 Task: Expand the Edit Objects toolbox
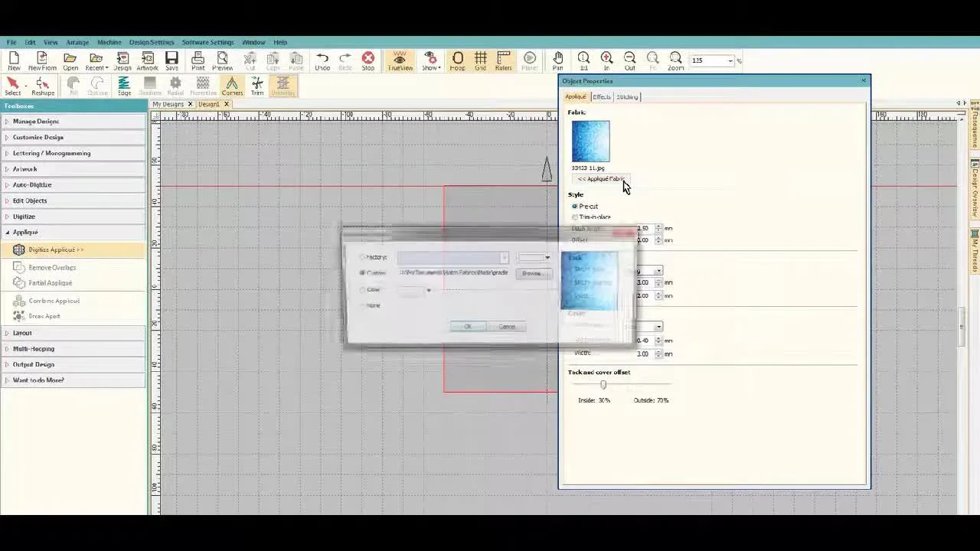[73, 201]
